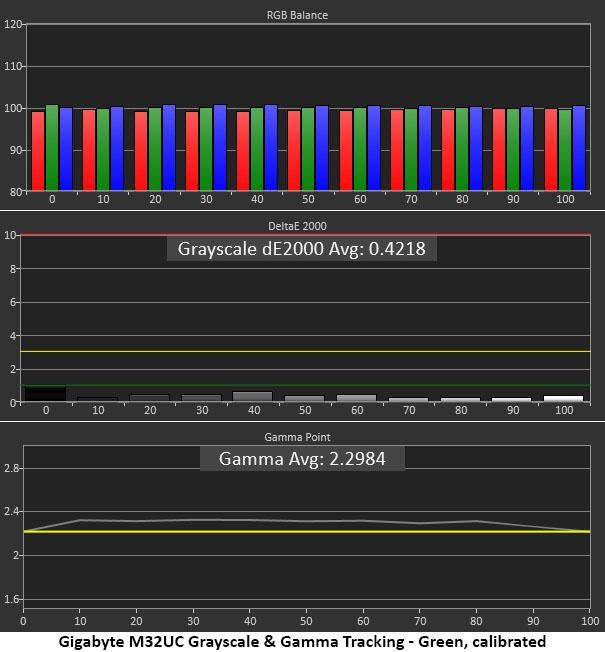The height and width of the screenshot is (652, 605).
Task: Click the 2.4 label on Gamma y-axis
Action: tap(11, 511)
